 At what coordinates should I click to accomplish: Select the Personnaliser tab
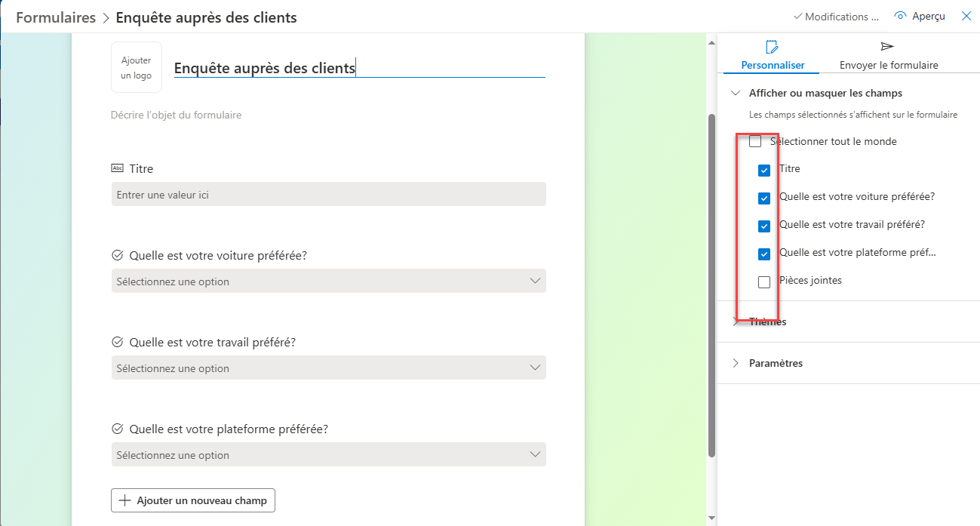772,56
